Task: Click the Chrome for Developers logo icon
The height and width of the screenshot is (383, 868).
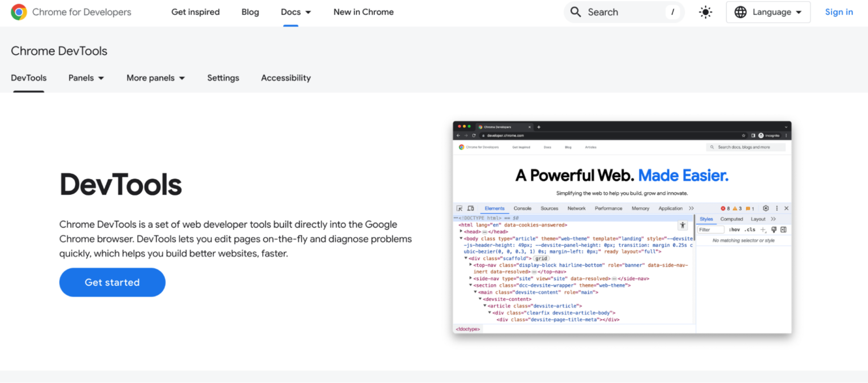Action: (x=19, y=11)
